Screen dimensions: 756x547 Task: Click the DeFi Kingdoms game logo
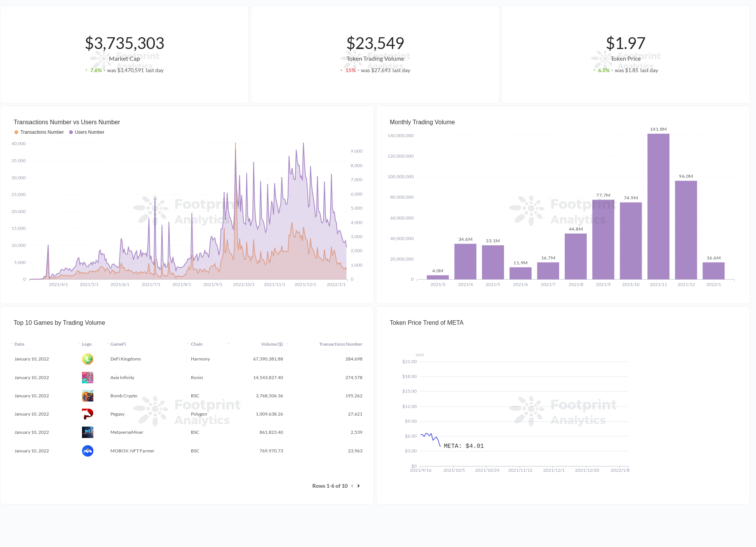pos(87,359)
